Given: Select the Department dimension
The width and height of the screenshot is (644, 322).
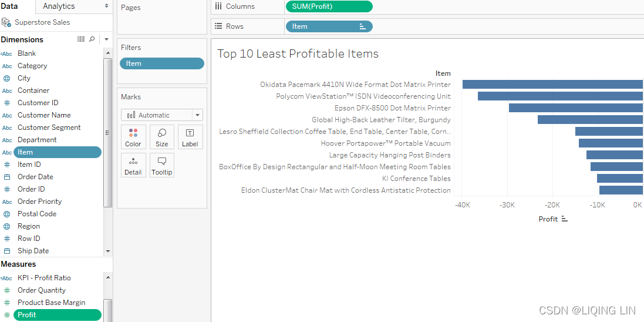Looking at the screenshot, I should [37, 140].
